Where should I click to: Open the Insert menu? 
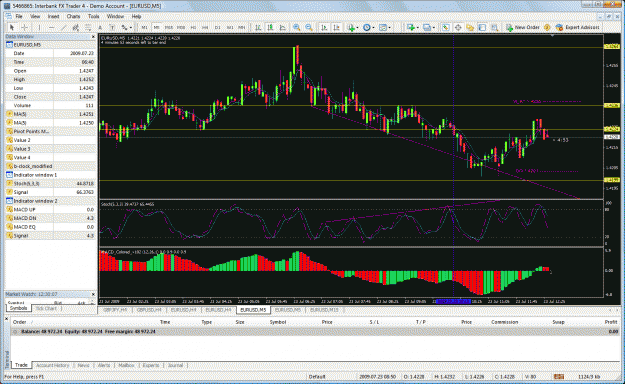click(x=53, y=16)
